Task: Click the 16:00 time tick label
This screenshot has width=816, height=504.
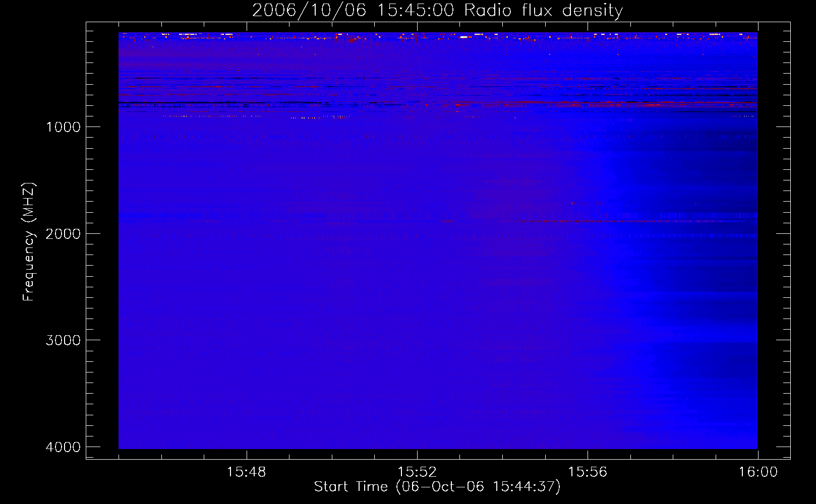Action: point(758,472)
